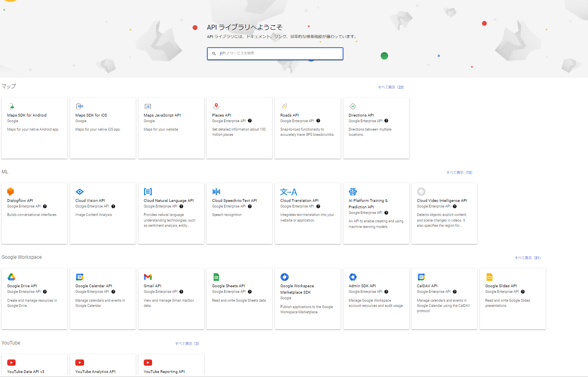Click the Cloud Natural Language API description
The width and height of the screenshot is (588, 377).
pos(170,220)
